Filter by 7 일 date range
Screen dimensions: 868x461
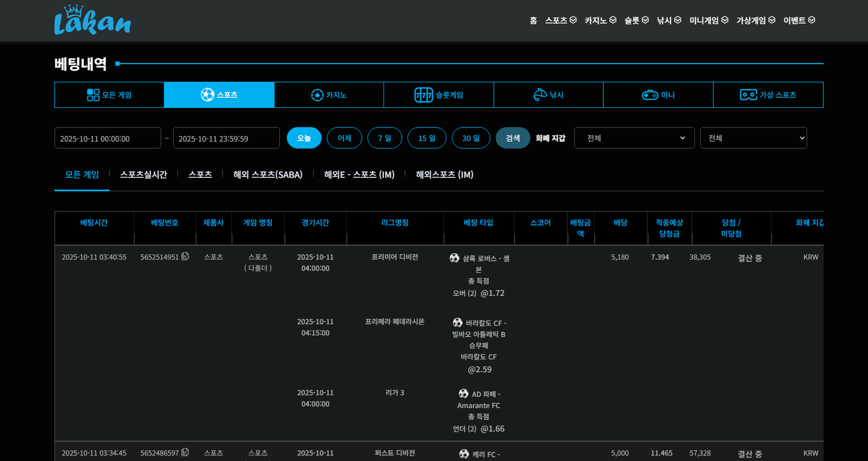click(x=384, y=138)
